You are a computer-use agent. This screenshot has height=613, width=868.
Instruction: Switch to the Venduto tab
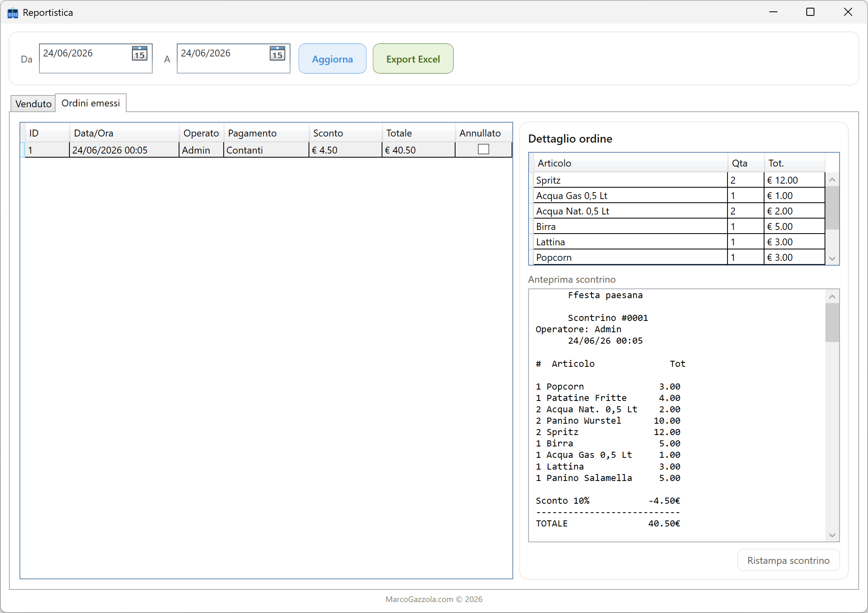click(x=33, y=104)
